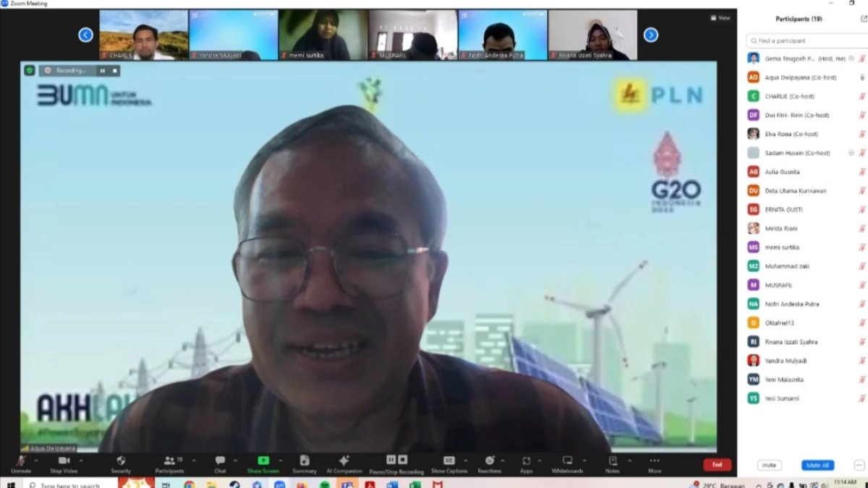Toggle mute for Oktafriel13 in list
Image resolution: width=868 pixels, height=488 pixels.
pos(861,323)
